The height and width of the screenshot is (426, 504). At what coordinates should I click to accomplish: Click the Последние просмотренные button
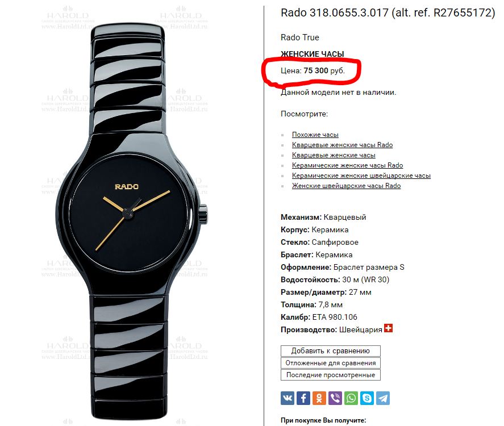[x=331, y=375]
